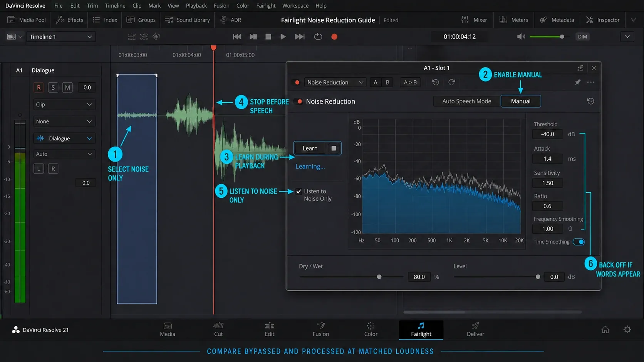Open the Effects panel
The width and height of the screenshot is (644, 362).
69,20
